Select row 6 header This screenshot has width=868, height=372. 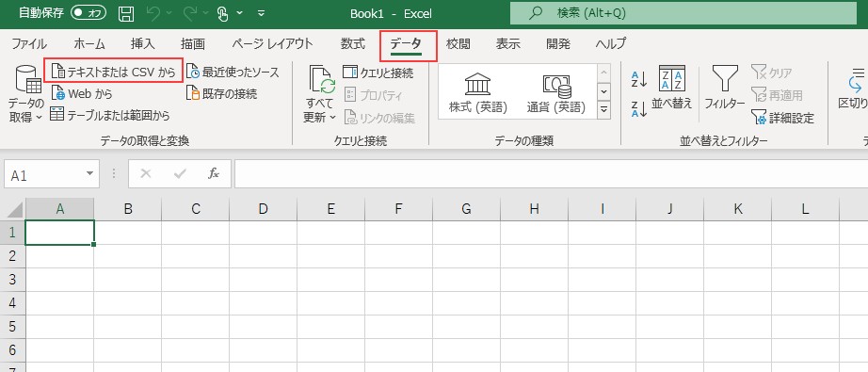point(13,349)
